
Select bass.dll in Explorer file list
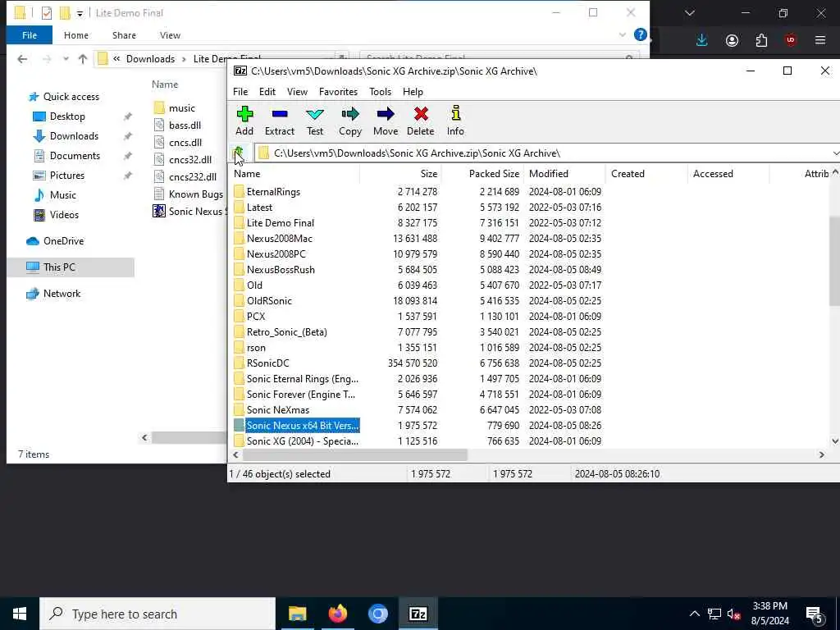pyautogui.click(x=185, y=126)
